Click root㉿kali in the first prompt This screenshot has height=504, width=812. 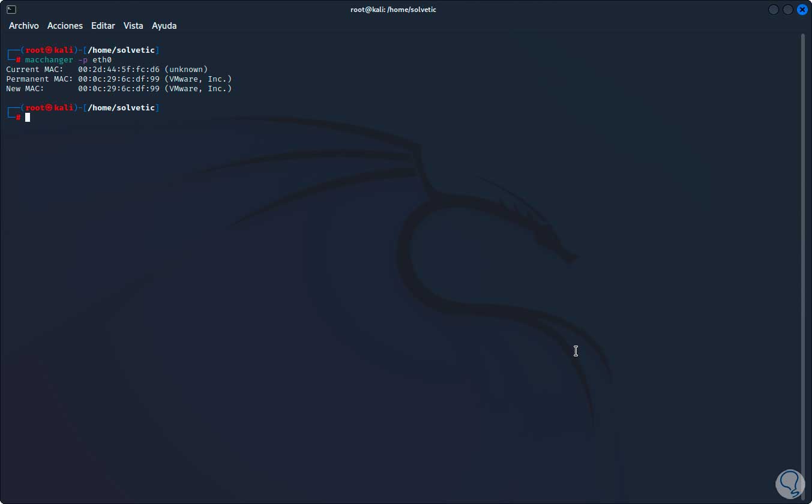49,50
